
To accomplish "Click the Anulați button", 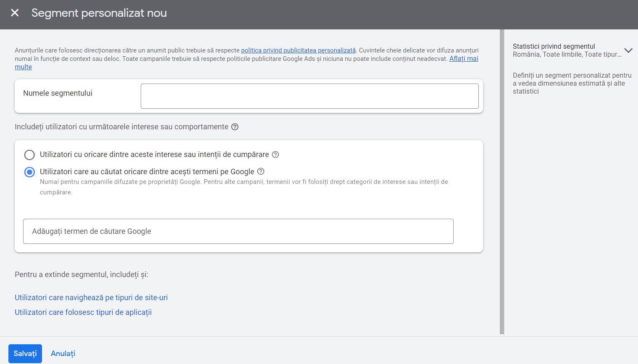I will 63,354.
